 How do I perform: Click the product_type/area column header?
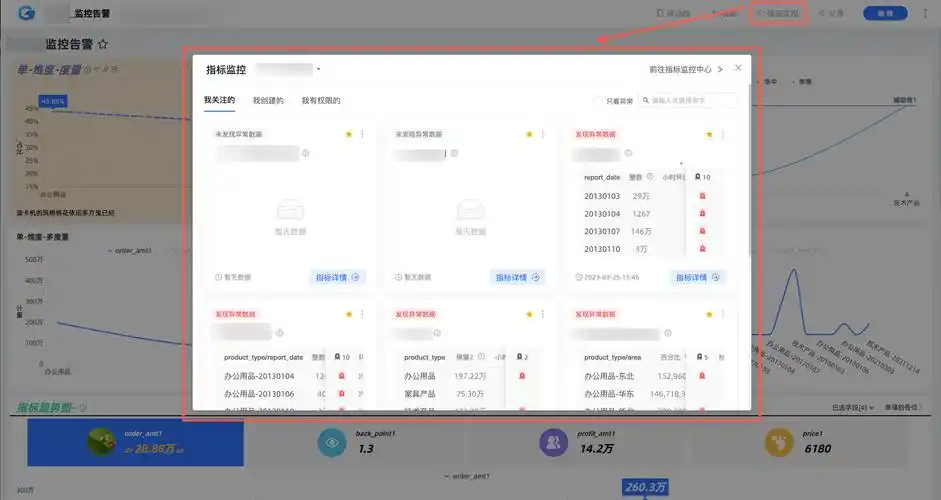tap(612, 357)
